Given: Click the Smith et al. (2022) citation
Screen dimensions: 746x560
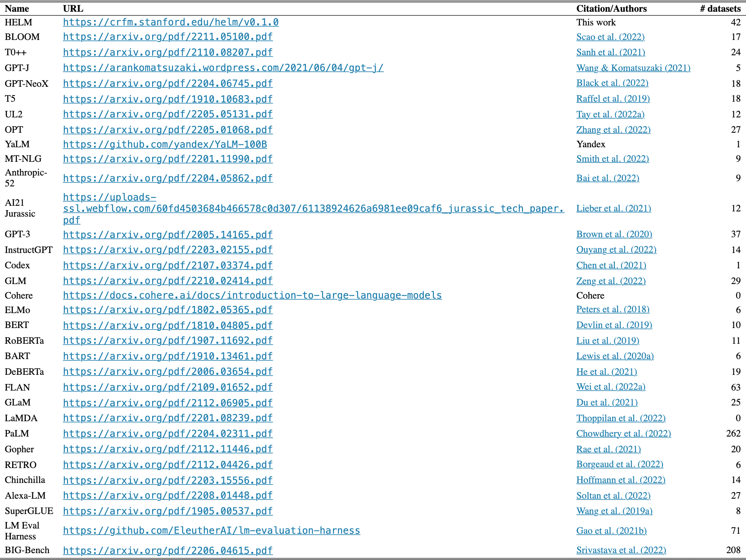Looking at the screenshot, I should [x=613, y=159].
